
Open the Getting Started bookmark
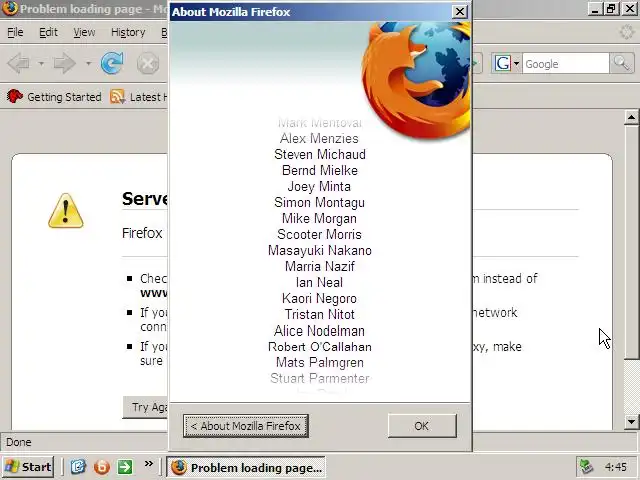click(x=54, y=97)
